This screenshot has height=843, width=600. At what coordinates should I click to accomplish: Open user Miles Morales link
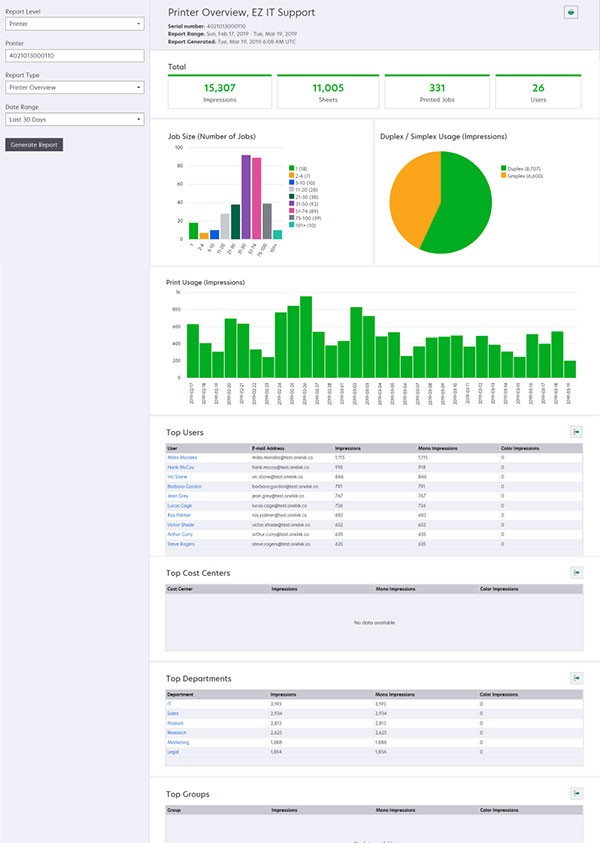pos(181,458)
